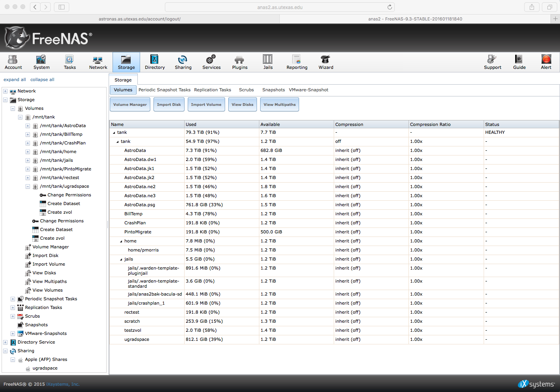This screenshot has width=560, height=392.
Task: Expand Periodic Snapshot Tasks tree node
Action: pyautogui.click(x=13, y=299)
